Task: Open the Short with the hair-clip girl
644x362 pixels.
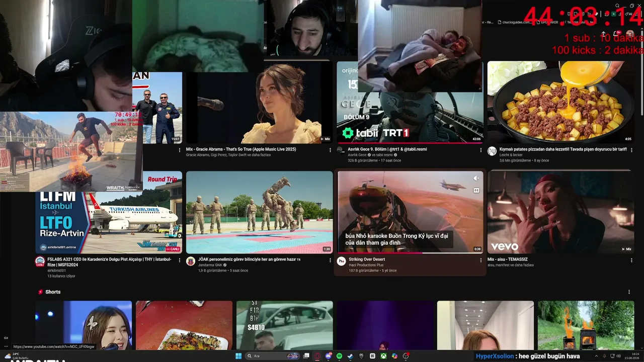Action: [84, 325]
